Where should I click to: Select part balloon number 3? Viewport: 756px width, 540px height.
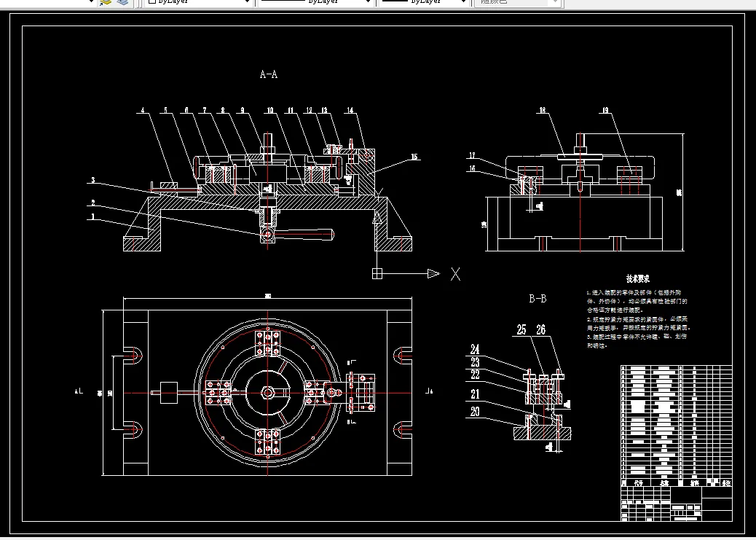93,181
